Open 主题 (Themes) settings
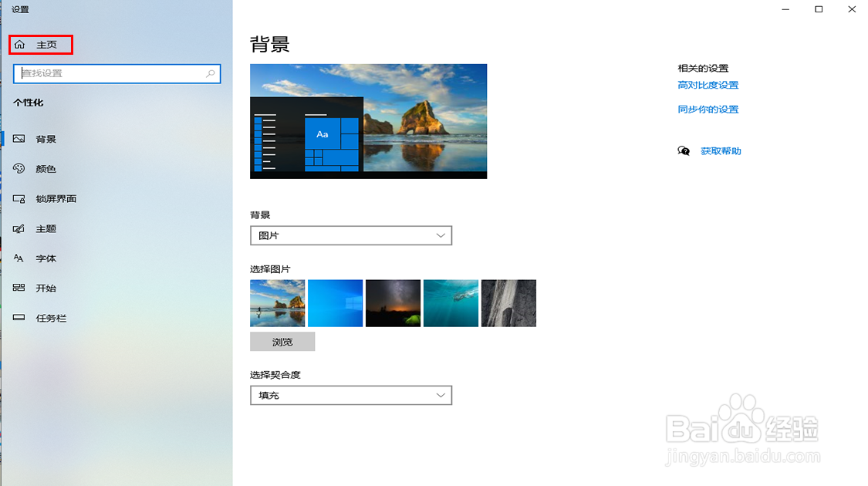 coord(19,228)
